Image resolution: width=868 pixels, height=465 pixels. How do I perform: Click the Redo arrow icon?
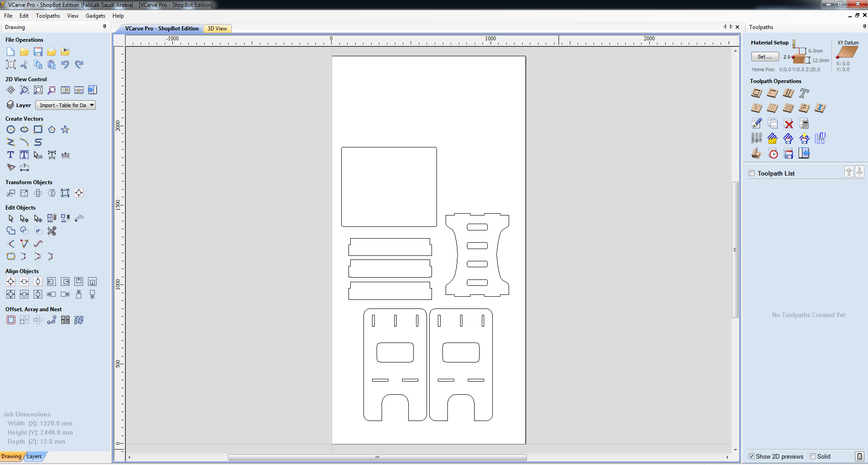(x=79, y=64)
